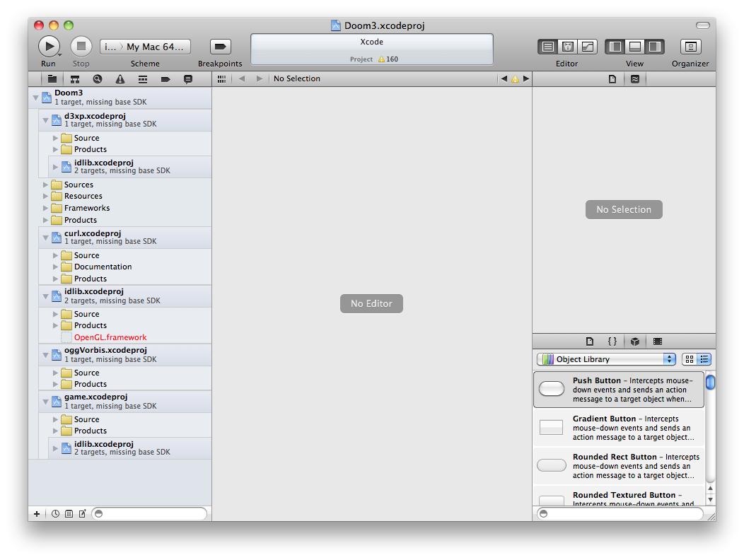
Task: Select Rounded Rect Button in library
Action: pos(619,465)
